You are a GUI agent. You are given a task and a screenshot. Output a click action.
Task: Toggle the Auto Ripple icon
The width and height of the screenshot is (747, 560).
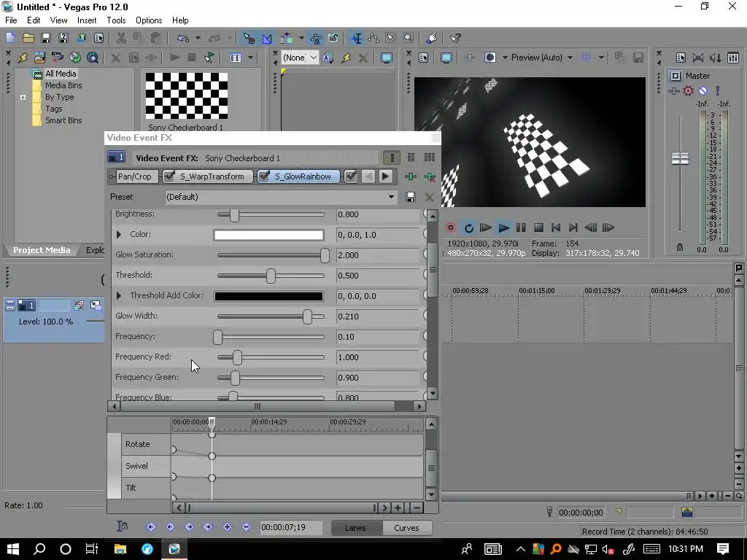click(x=286, y=38)
